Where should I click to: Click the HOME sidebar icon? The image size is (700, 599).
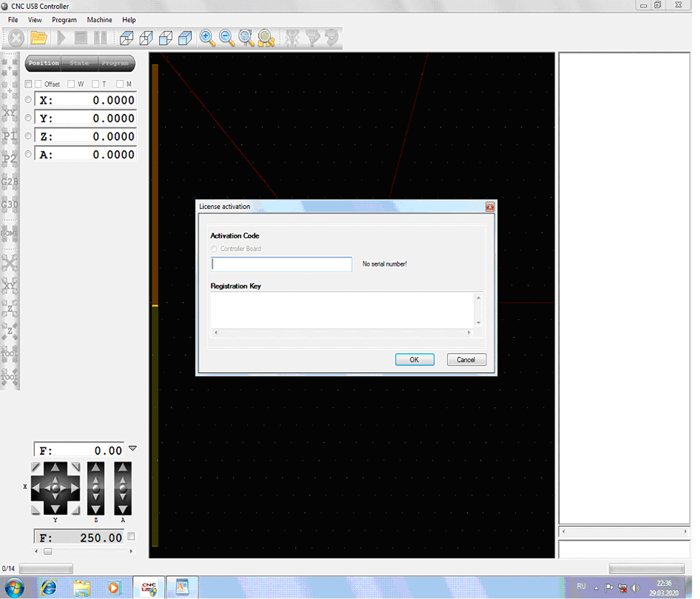coord(10,233)
